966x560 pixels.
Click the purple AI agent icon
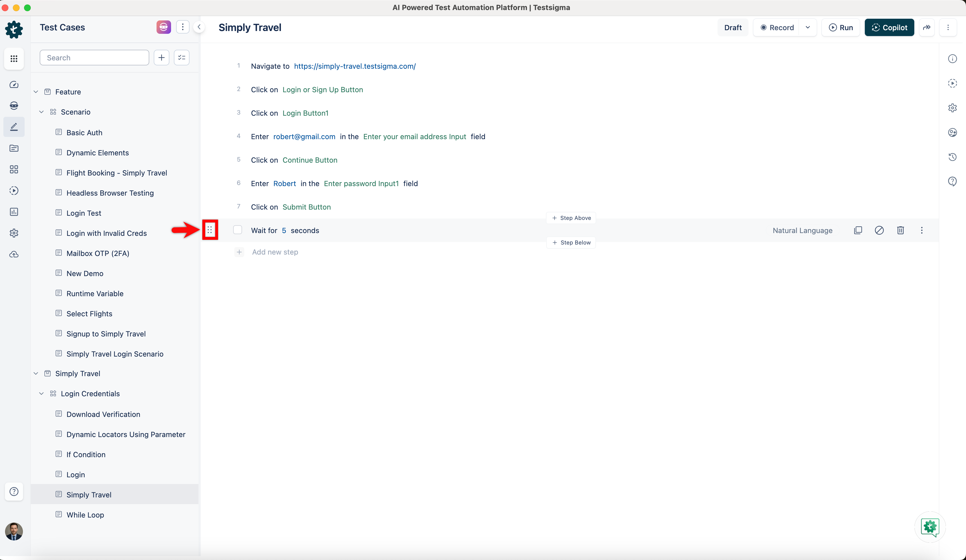(164, 27)
